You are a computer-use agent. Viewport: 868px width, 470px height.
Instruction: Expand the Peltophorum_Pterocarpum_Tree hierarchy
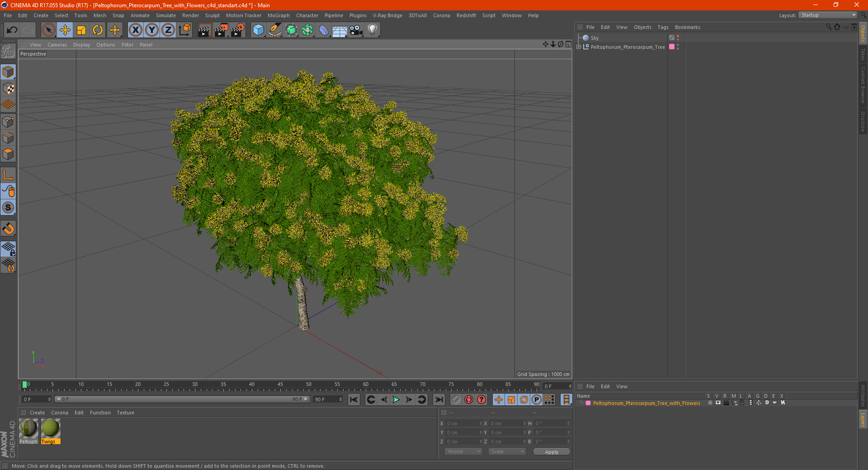[x=579, y=47]
